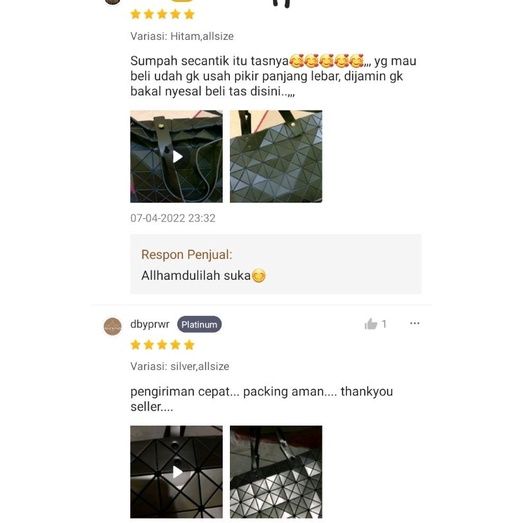Image resolution: width=523 pixels, height=523 pixels.
Task: Click the partial avatar of the first reviewer
Action: (113, 2)
